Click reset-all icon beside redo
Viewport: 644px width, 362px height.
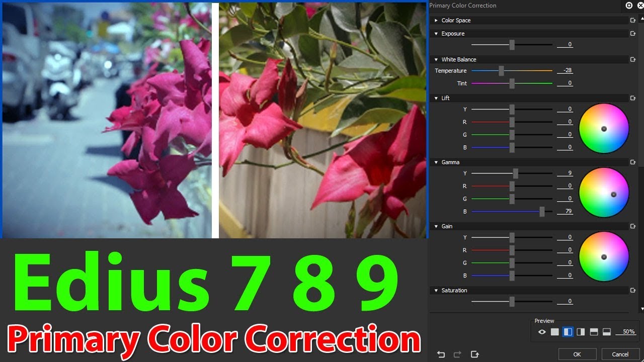point(474,354)
